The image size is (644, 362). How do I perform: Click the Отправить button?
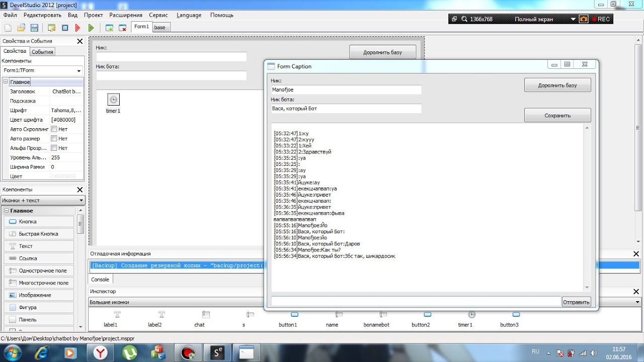click(577, 302)
